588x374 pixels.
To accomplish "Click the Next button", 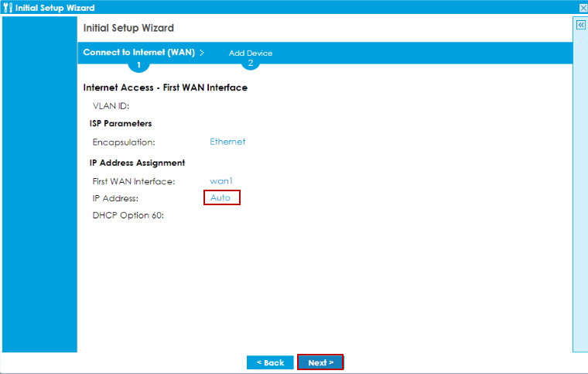I will [x=320, y=362].
